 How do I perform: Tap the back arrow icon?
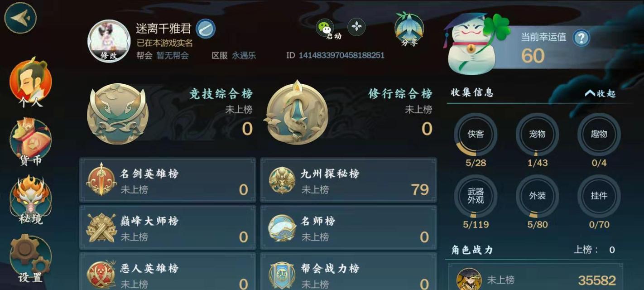click(20, 17)
